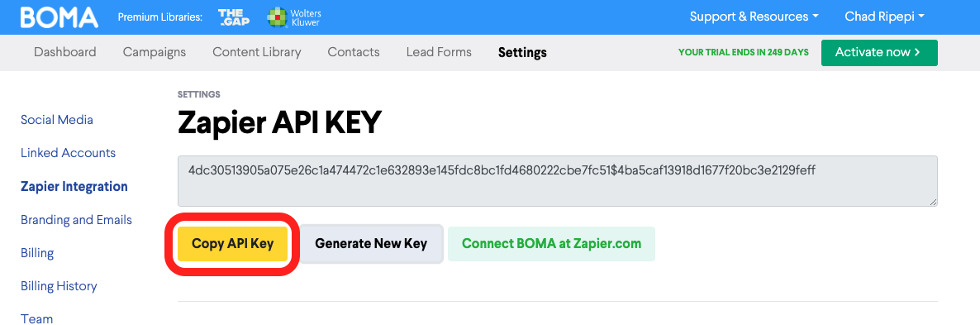The height and width of the screenshot is (325, 980).
Task: Click the Settings tab
Action: (522, 52)
